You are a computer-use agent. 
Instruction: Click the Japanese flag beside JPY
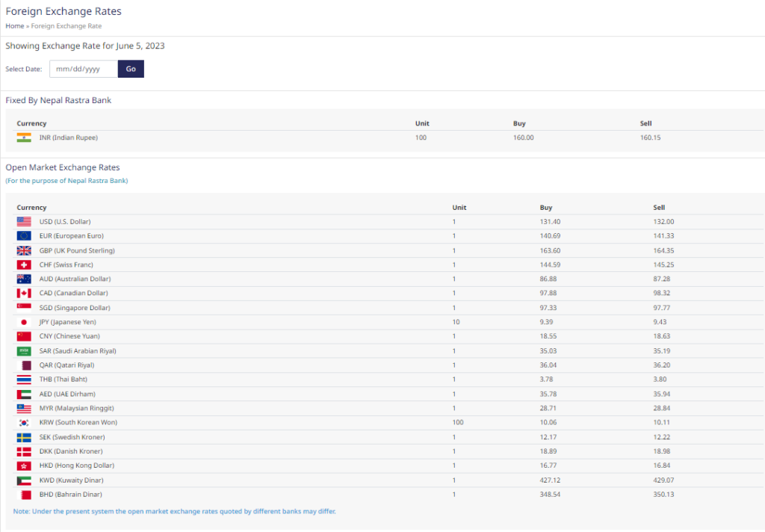pyautogui.click(x=24, y=322)
